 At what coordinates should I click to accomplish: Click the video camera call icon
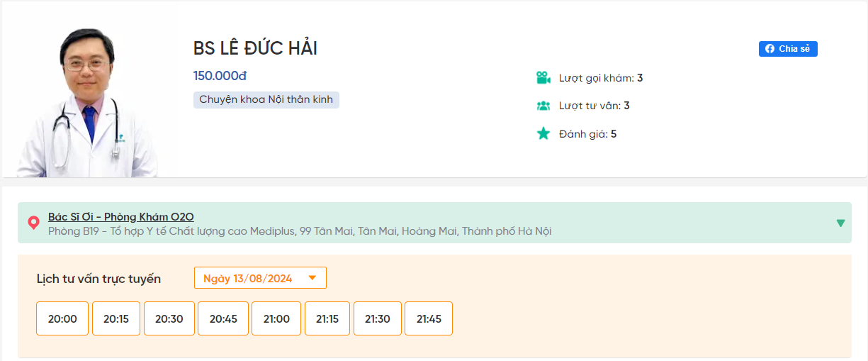tap(543, 78)
